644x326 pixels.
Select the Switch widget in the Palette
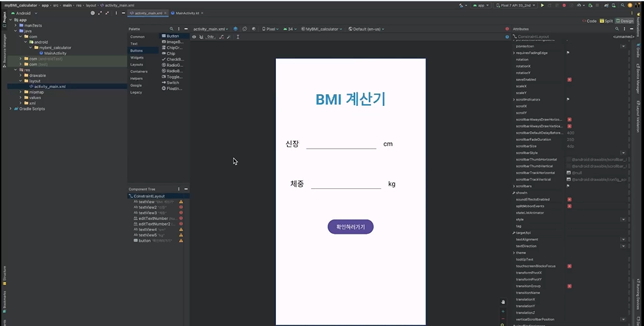173,82
